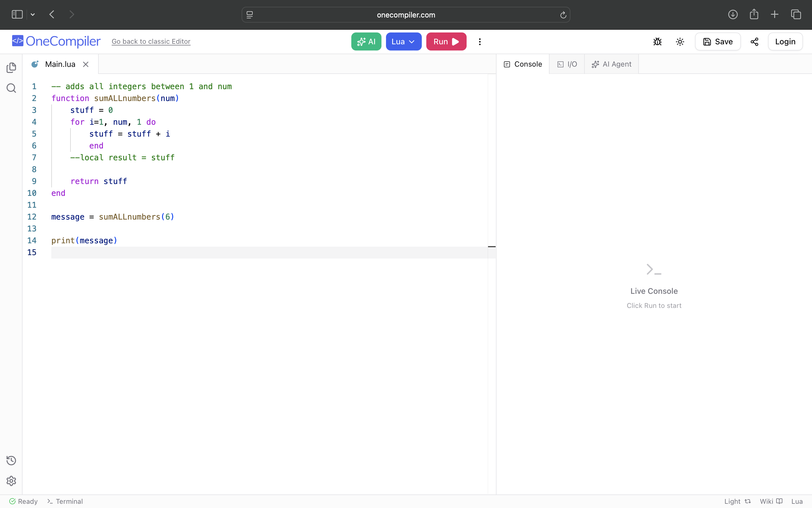Viewport: 812px width, 508px height.
Task: Run the code with Run button
Action: pos(446,42)
